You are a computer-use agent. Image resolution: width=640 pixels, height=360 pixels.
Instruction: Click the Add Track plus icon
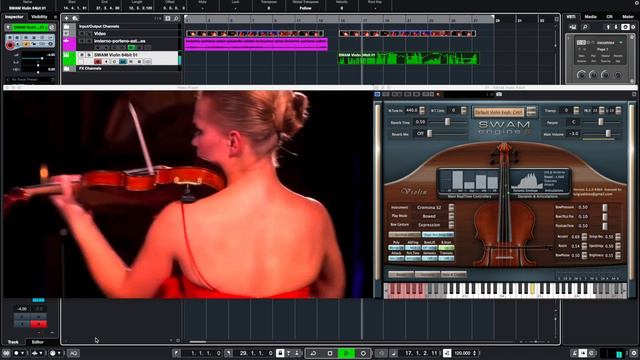67,18
